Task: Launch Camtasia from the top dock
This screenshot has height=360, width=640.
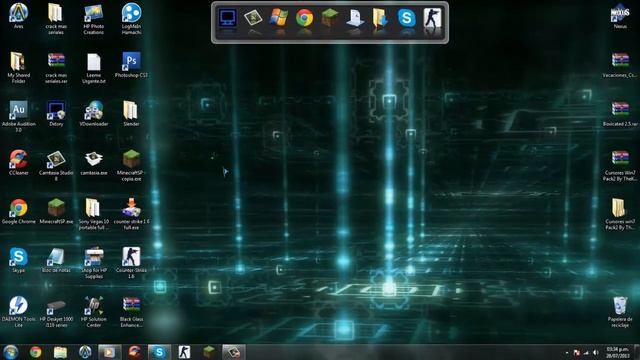Action: coord(253,18)
